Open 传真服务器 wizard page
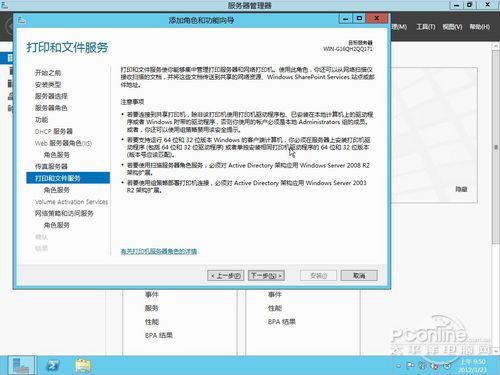Viewport: 500px width, 375px height. [51, 167]
